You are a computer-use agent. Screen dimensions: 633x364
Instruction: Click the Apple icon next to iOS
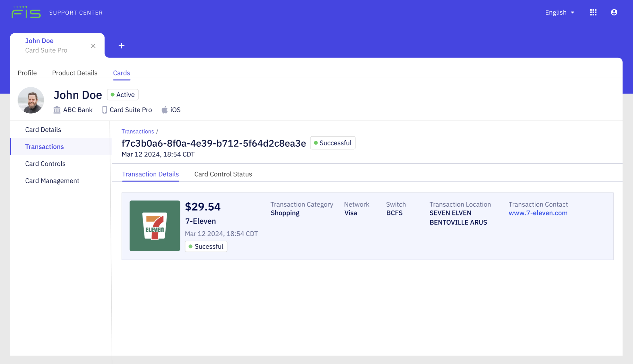click(x=164, y=109)
